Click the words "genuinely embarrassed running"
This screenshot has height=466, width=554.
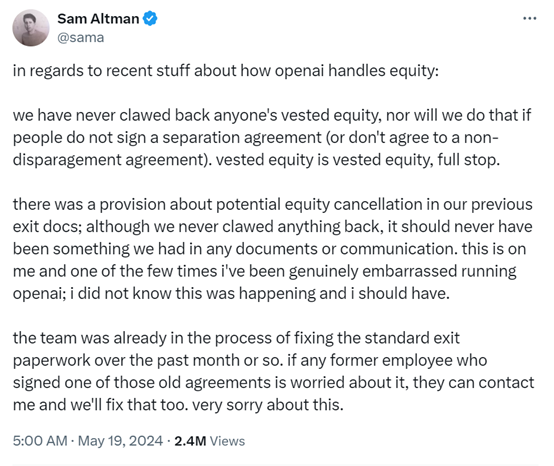pos(402,271)
